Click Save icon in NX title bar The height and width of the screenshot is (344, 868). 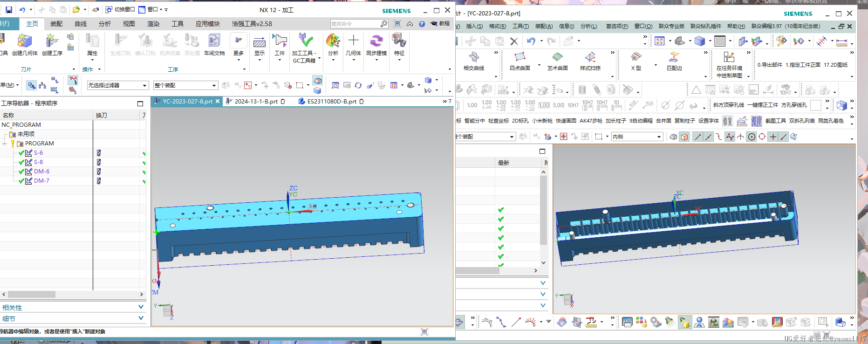pyautogui.click(x=9, y=9)
